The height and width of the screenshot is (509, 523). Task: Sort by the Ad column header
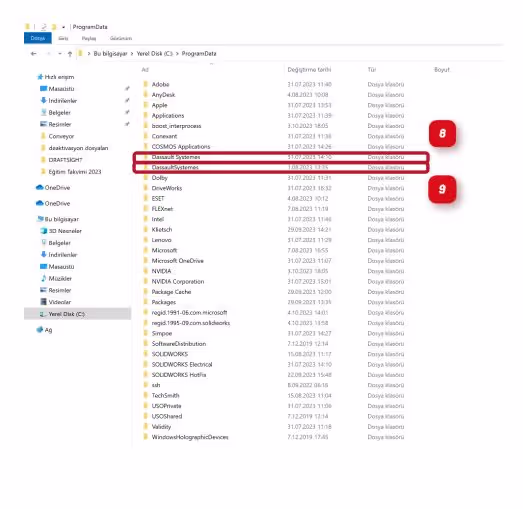(145, 69)
